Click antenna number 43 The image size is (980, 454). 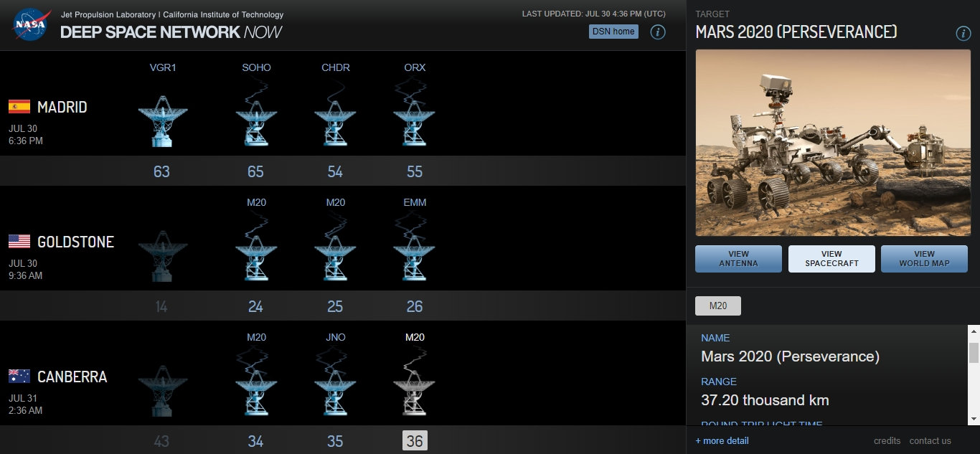click(161, 441)
